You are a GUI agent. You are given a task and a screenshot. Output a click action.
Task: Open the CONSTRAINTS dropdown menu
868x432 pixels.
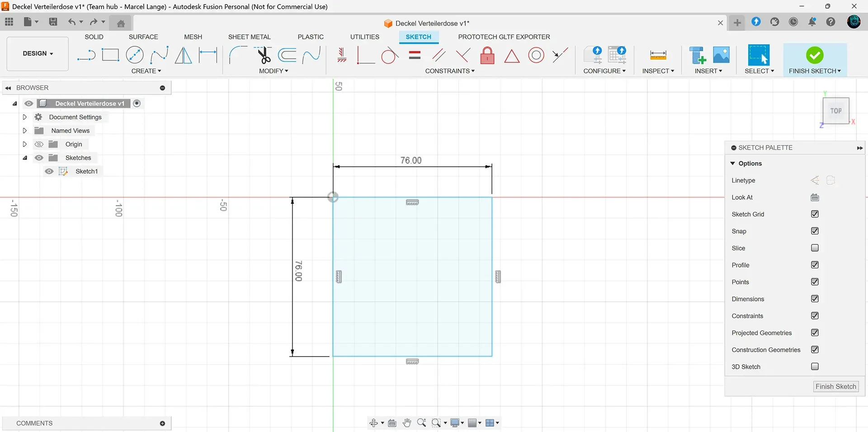tap(450, 71)
